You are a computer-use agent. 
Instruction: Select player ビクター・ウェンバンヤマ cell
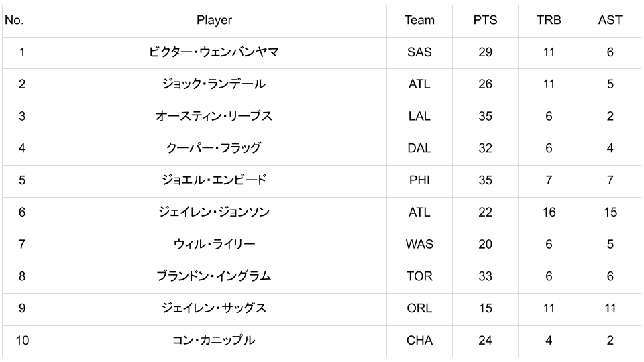tap(214, 52)
